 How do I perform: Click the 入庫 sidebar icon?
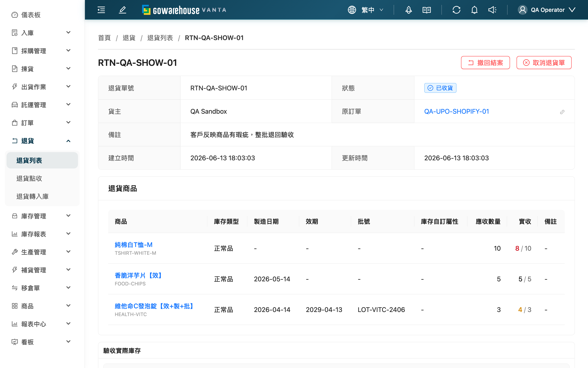coord(14,33)
